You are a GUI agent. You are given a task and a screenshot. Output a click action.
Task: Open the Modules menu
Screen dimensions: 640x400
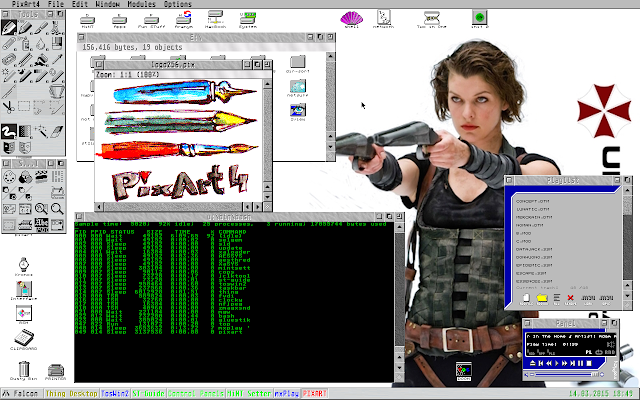coord(141,4)
